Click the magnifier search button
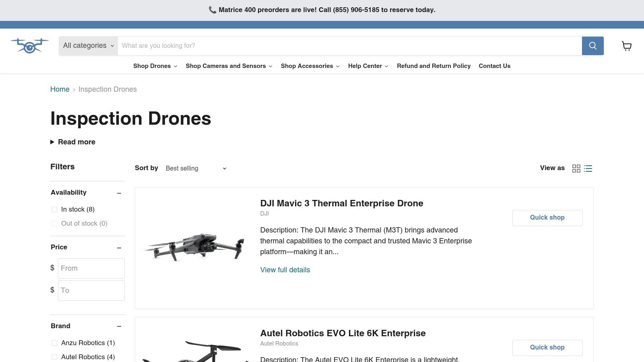 pos(592,46)
